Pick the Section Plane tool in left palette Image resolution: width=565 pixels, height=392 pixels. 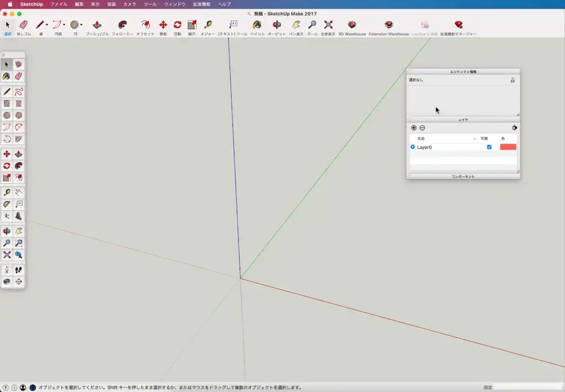pyautogui.click(x=18, y=282)
